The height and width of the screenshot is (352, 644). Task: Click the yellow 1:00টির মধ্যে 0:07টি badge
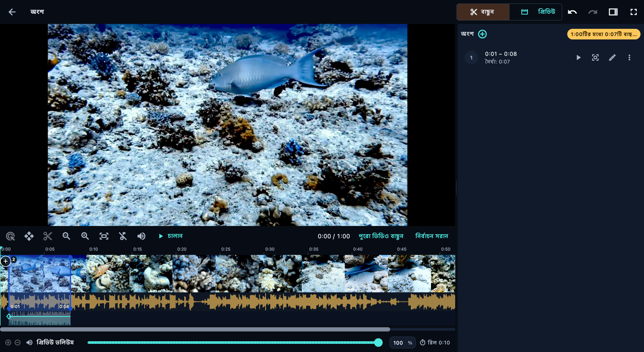[604, 34]
